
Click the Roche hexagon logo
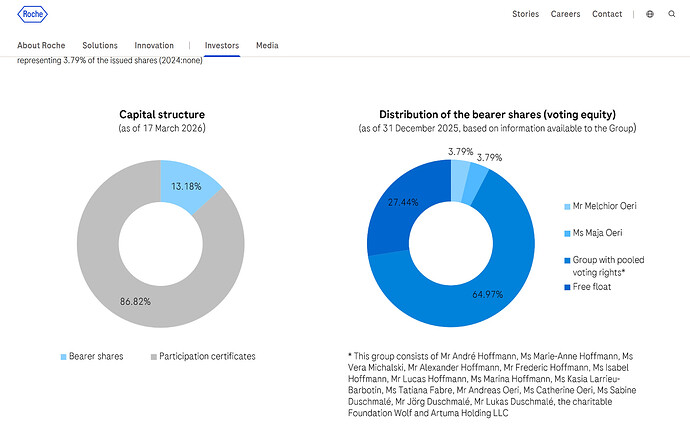tap(33, 14)
